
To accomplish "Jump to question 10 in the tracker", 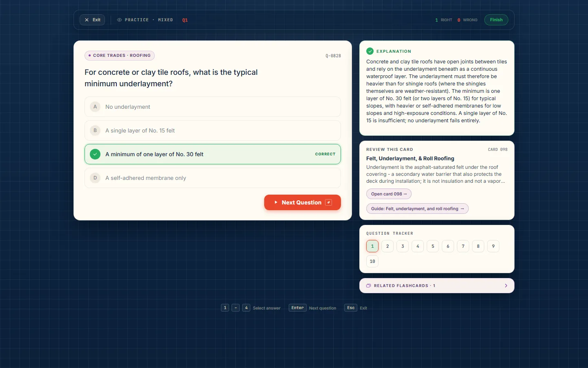I will click(372, 261).
